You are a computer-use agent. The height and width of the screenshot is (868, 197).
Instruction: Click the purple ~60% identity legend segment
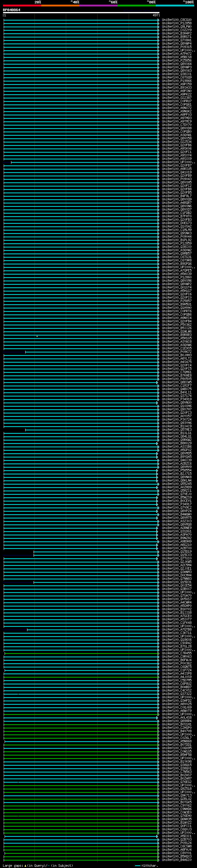(x=99, y=6)
